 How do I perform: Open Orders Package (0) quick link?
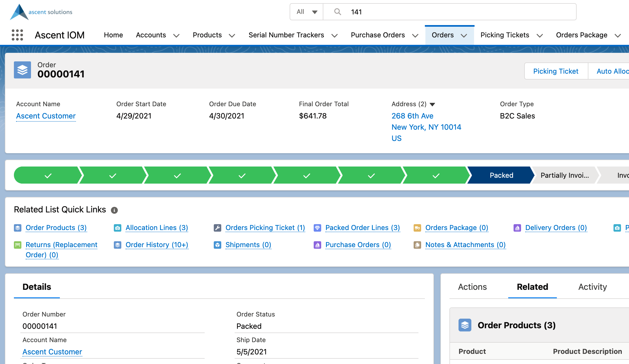pos(457,228)
